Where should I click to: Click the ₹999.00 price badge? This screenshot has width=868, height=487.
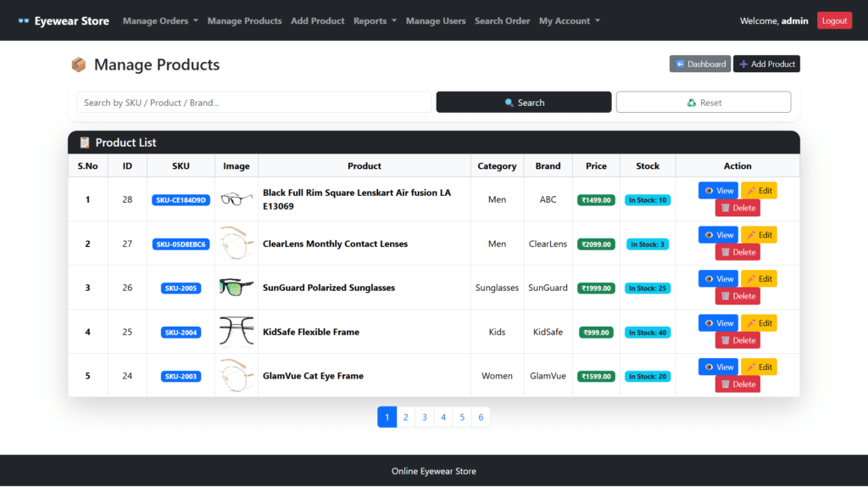596,333
